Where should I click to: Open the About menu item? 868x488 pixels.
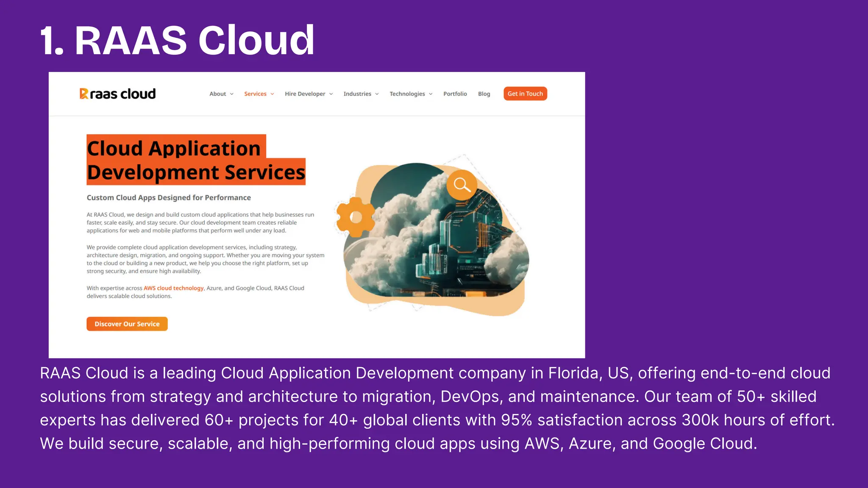pos(218,94)
